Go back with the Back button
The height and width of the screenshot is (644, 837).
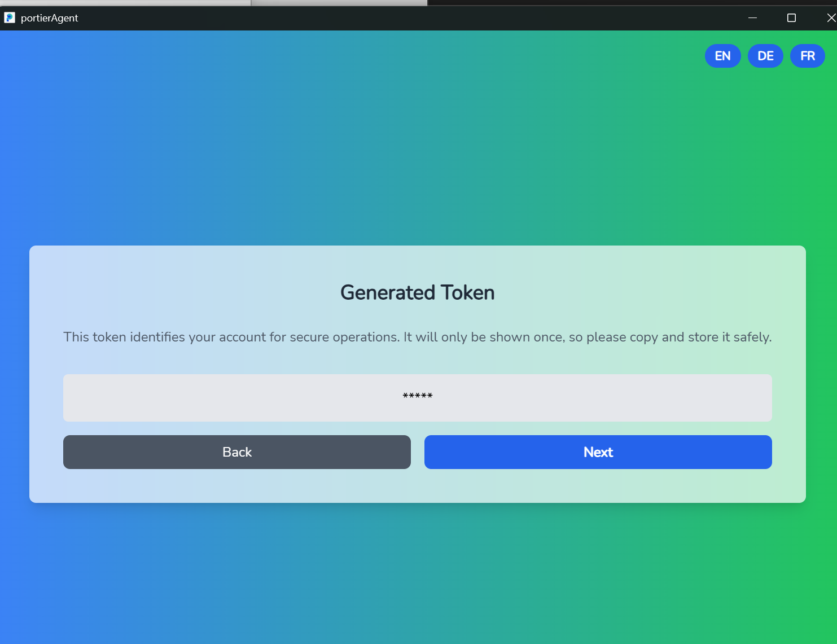tap(237, 452)
